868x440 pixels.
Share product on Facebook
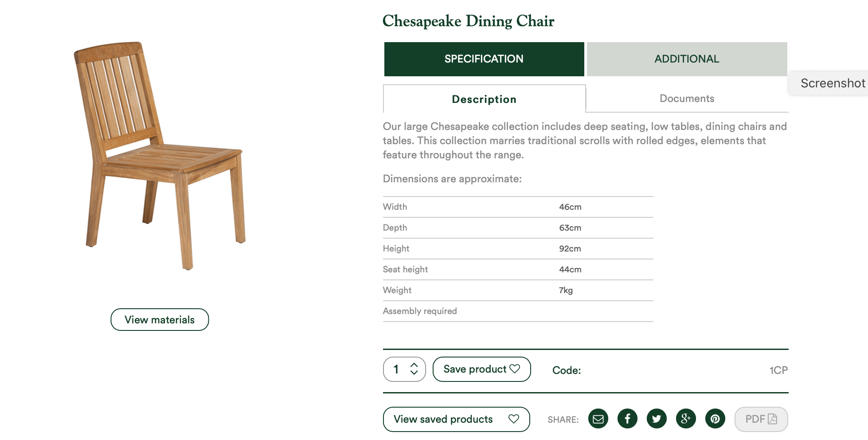point(627,419)
